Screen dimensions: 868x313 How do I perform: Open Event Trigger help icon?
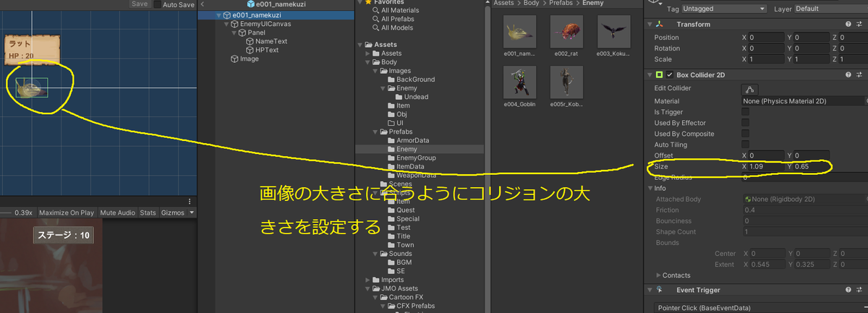(847, 291)
